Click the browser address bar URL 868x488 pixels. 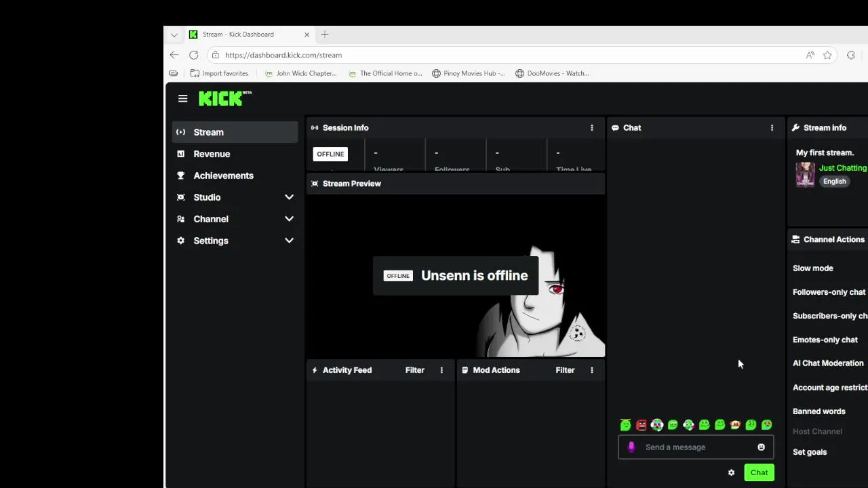pos(283,55)
